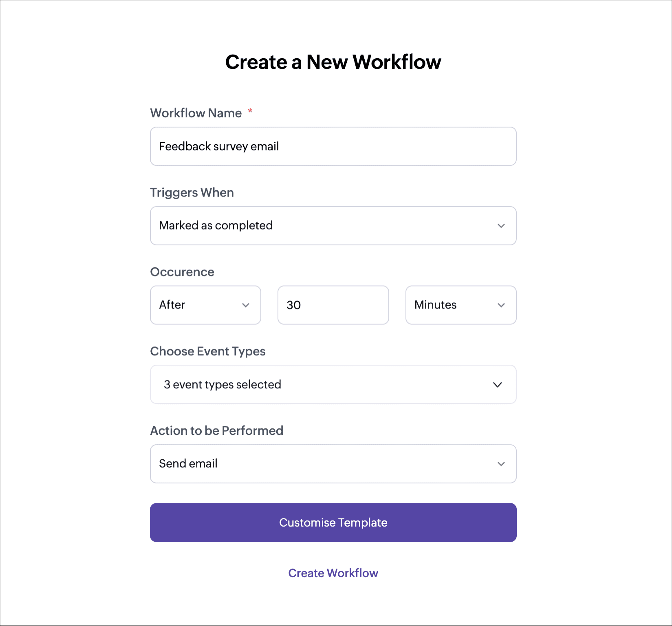Click the chevron arrow beside After

(x=246, y=305)
